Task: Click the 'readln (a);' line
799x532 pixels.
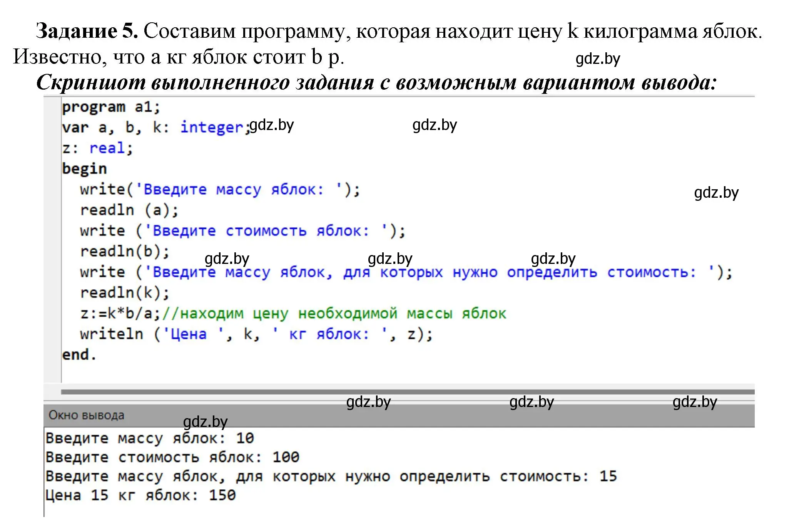Action: coord(129,210)
